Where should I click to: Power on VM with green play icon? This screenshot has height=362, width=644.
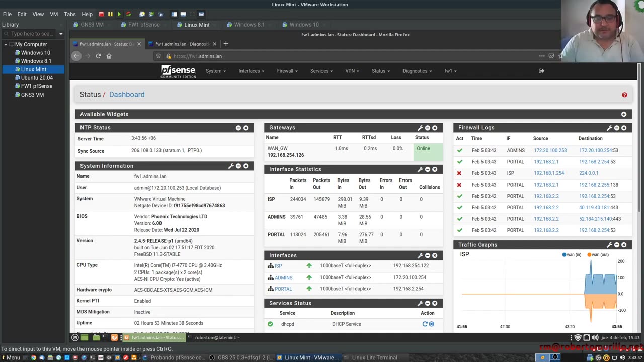(119, 14)
